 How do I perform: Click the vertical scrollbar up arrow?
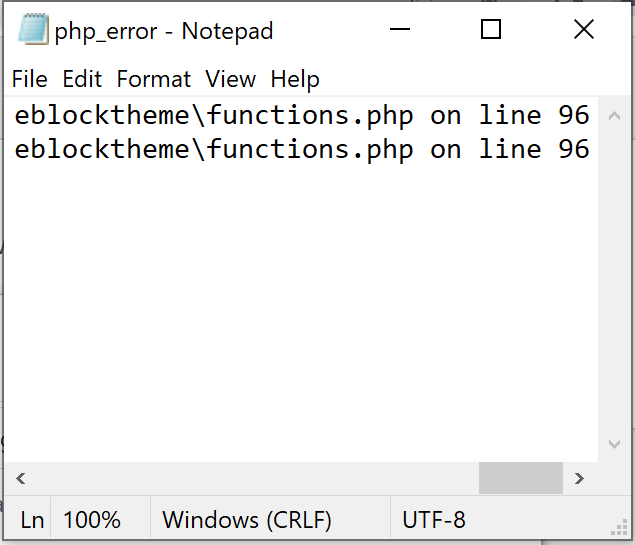[614, 116]
